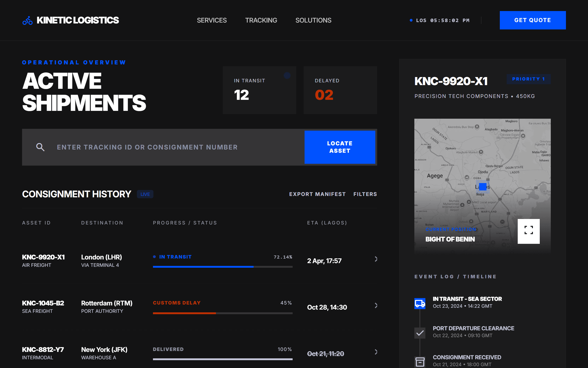Click the DESTINATION column header
Screen dimensions: 588x368
[102, 223]
